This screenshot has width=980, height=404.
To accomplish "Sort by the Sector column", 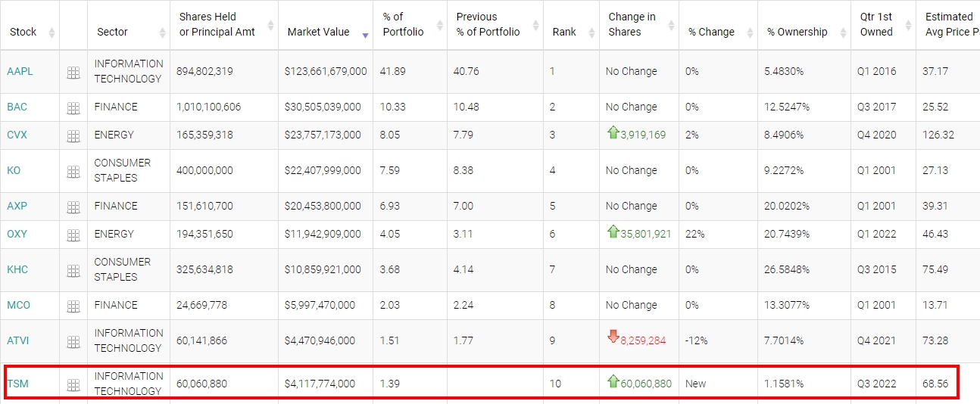I will pyautogui.click(x=112, y=32).
